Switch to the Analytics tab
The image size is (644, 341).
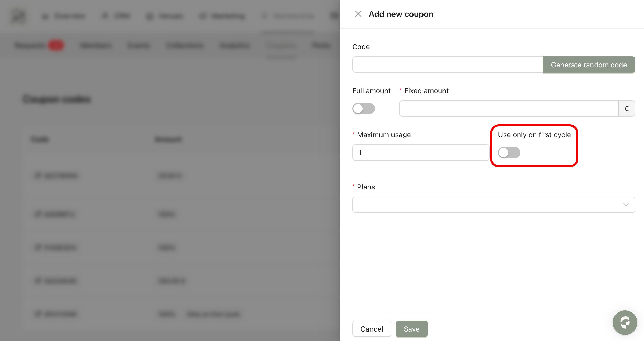[x=235, y=46]
